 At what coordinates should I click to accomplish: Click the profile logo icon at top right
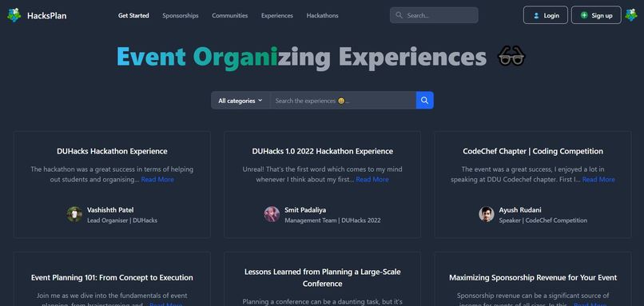631,15
